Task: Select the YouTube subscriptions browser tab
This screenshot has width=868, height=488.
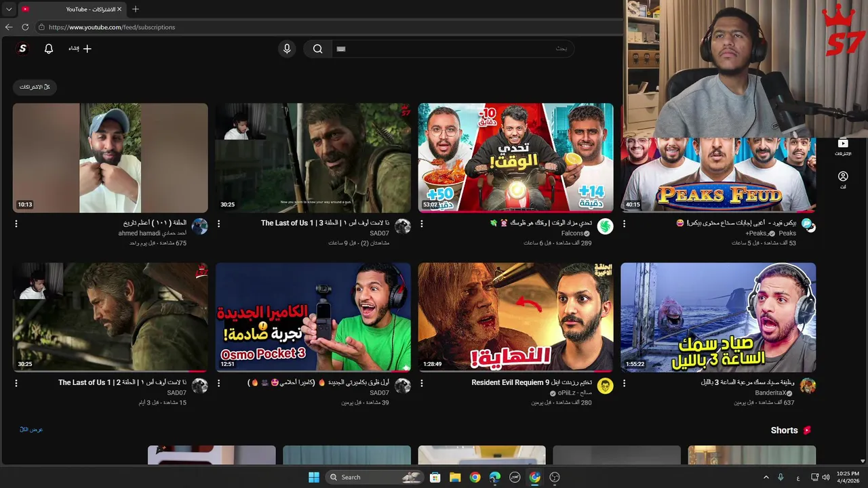Action: click(72, 9)
